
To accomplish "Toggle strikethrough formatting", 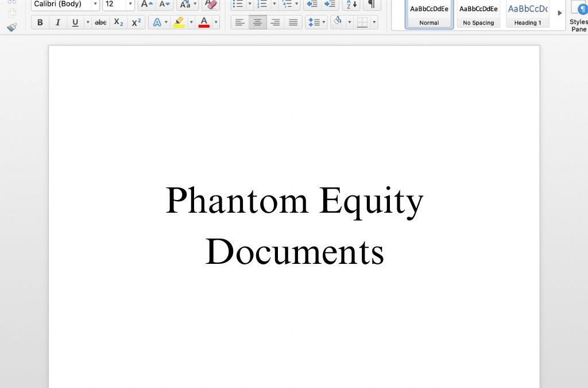I will (x=100, y=22).
